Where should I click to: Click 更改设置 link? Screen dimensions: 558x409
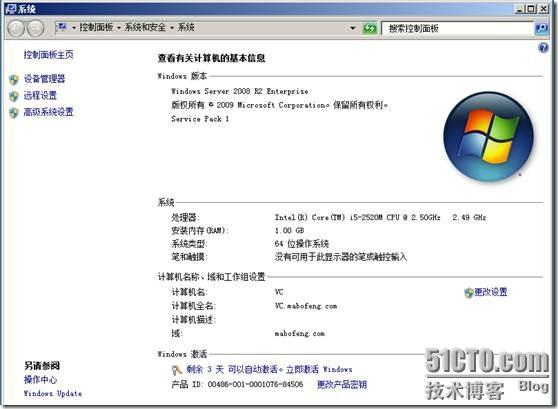[490, 292]
